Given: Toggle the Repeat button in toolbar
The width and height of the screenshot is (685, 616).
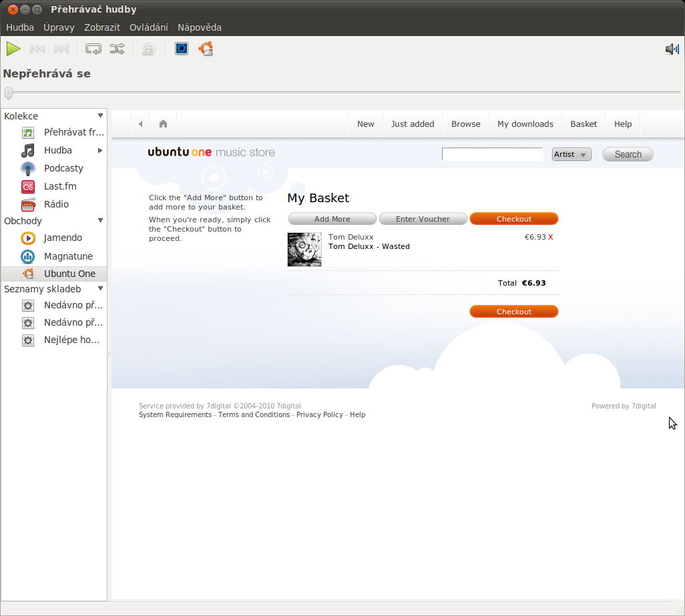Looking at the screenshot, I should (93, 49).
